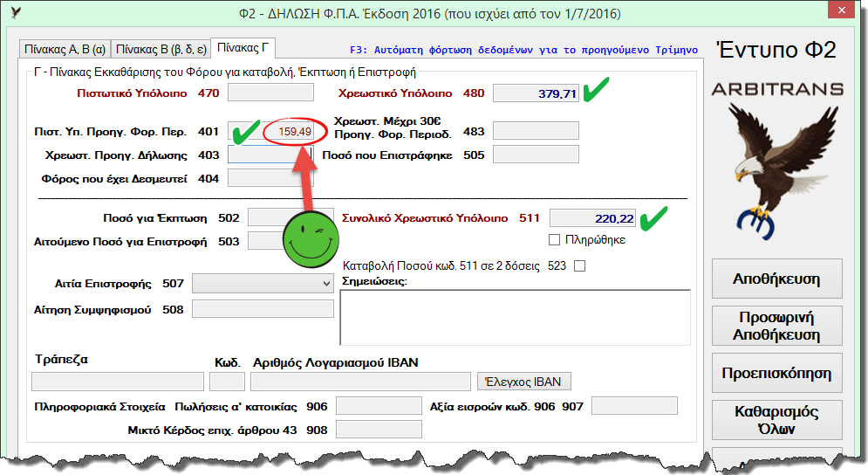Focus the bank Κωδ. code field
This screenshot has height=475, width=868.
point(227,382)
